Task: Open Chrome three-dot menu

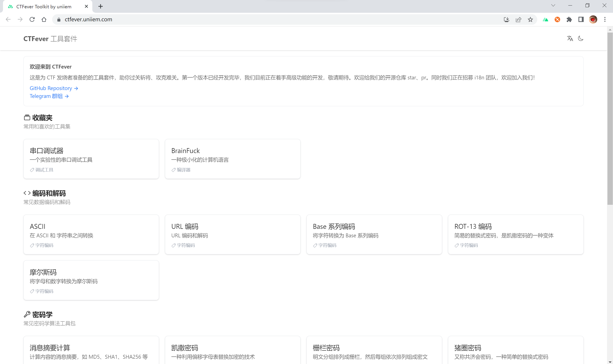Action: (605, 20)
